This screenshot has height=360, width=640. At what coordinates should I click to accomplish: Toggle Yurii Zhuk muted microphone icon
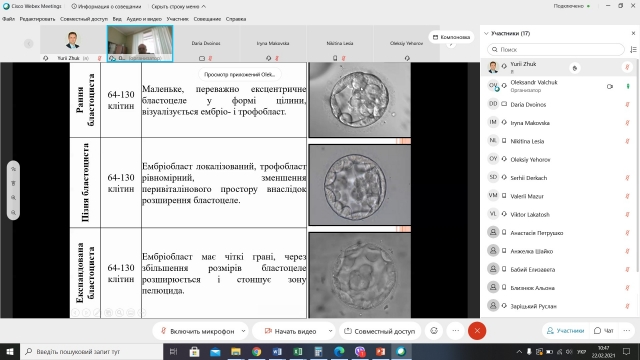coord(627,67)
